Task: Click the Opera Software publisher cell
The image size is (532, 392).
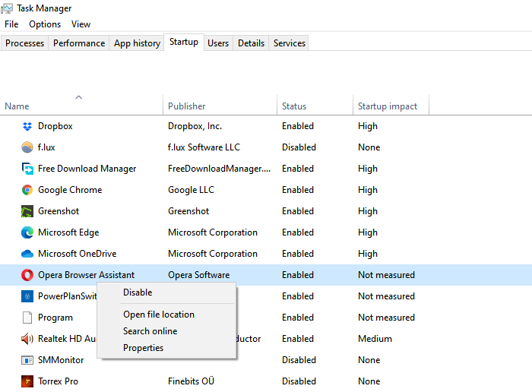Action: click(x=199, y=275)
